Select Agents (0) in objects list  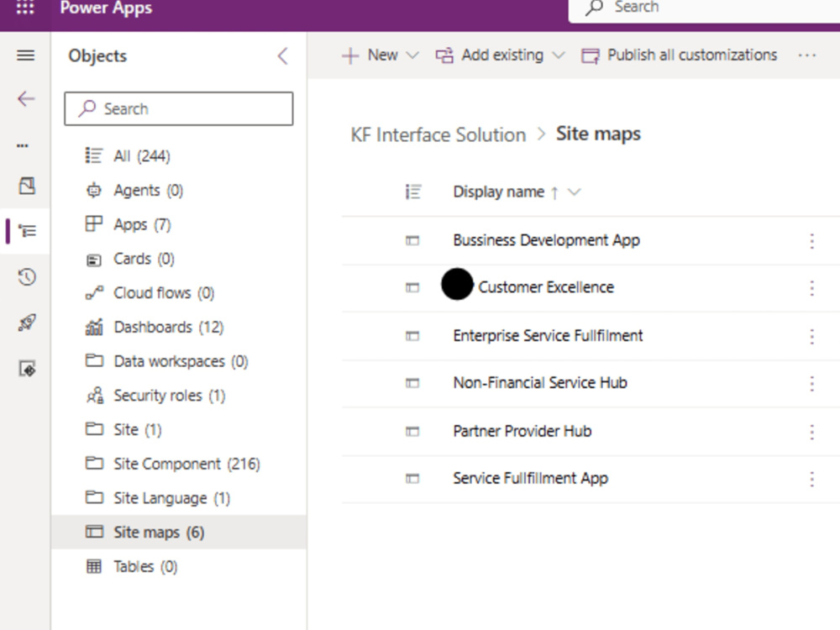(179, 190)
